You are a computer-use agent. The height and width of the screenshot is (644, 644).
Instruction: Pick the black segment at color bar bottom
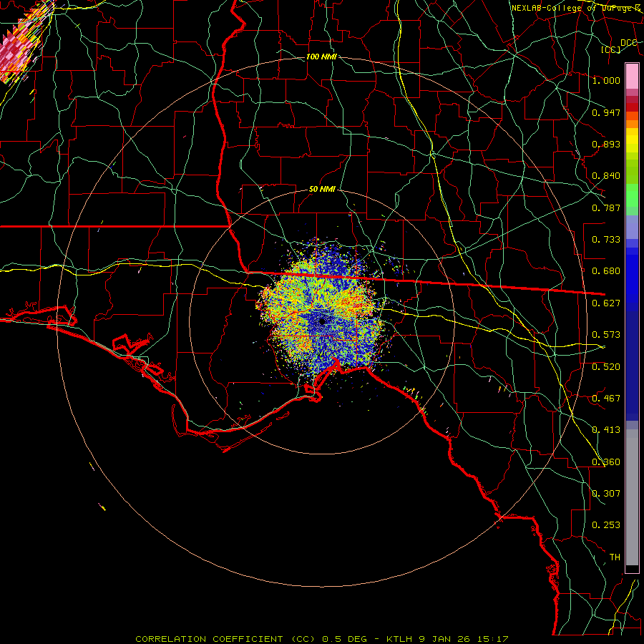632,569
